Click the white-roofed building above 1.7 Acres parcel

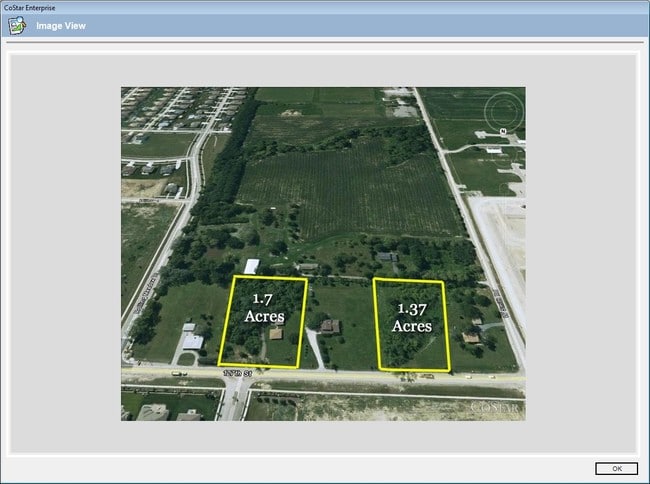(x=252, y=266)
